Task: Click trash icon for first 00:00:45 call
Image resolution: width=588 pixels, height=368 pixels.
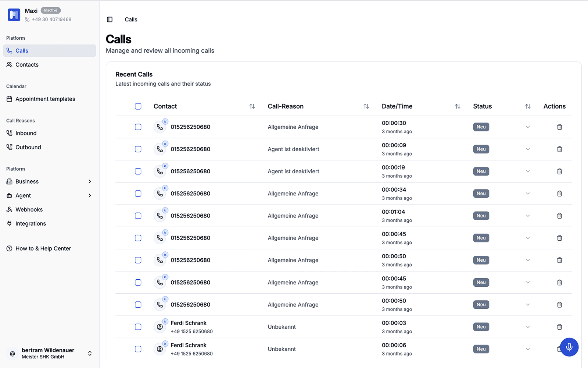Action: click(559, 238)
